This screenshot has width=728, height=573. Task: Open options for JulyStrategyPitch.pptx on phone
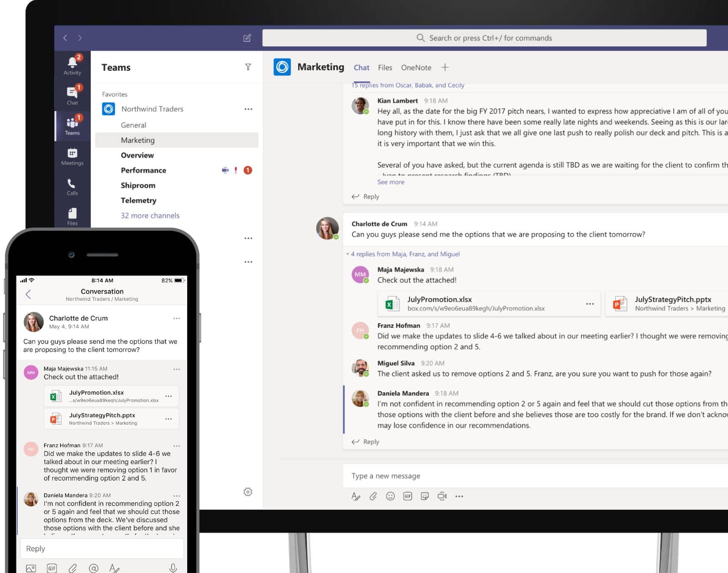[x=169, y=419]
